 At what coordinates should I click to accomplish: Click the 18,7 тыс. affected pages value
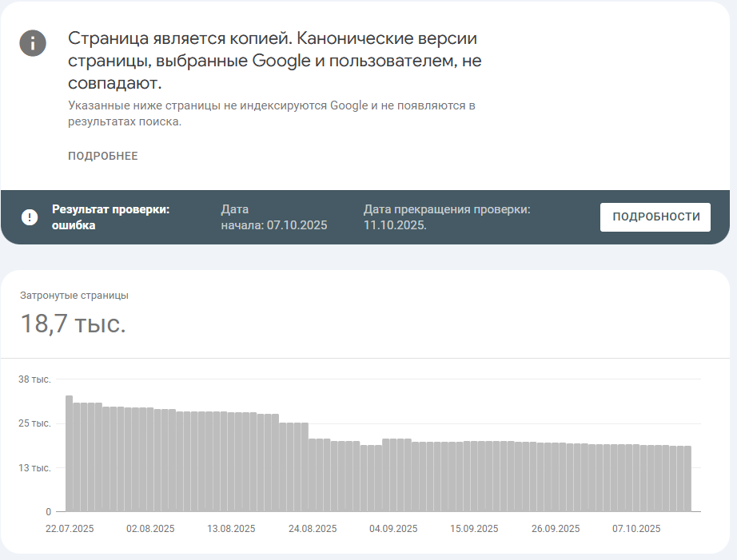point(73,324)
